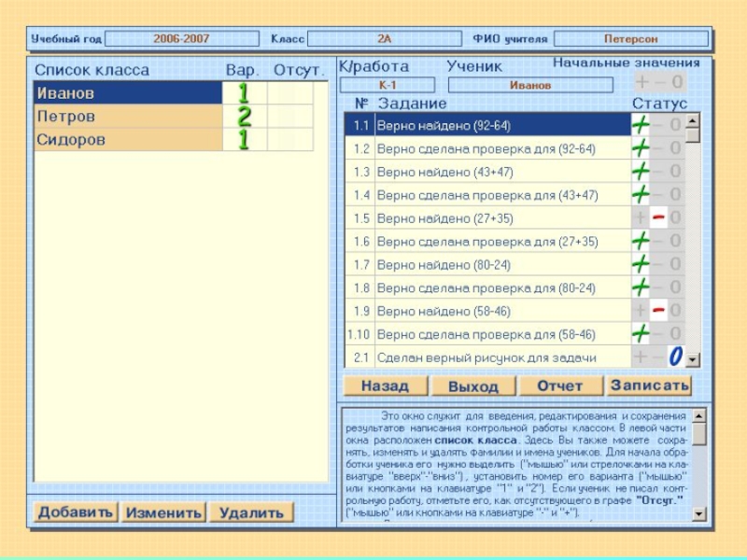747x560 pixels.
Task: Click the default values plus icon
Action: [x=642, y=83]
